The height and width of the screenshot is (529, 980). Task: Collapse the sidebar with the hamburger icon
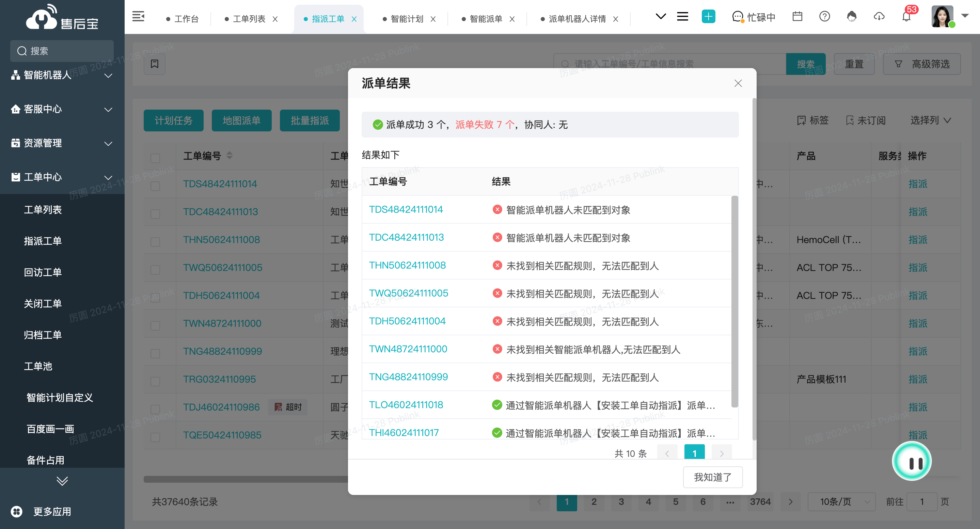coord(138,16)
